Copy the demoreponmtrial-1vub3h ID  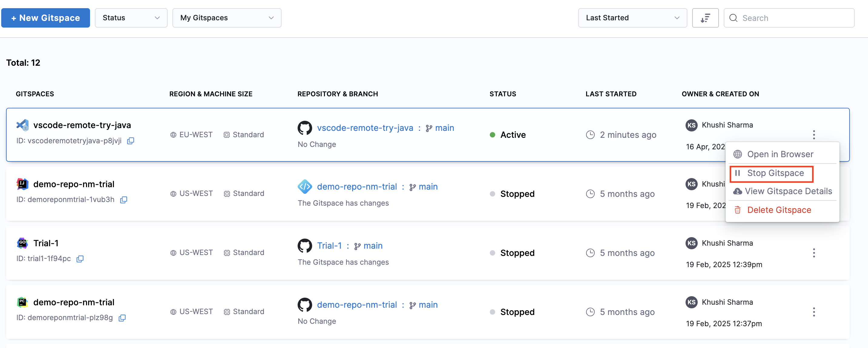124,200
